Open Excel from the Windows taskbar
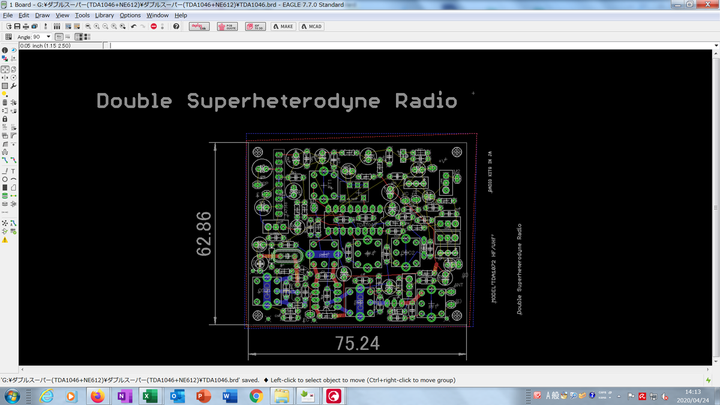This screenshot has width=720, height=405. [149, 396]
